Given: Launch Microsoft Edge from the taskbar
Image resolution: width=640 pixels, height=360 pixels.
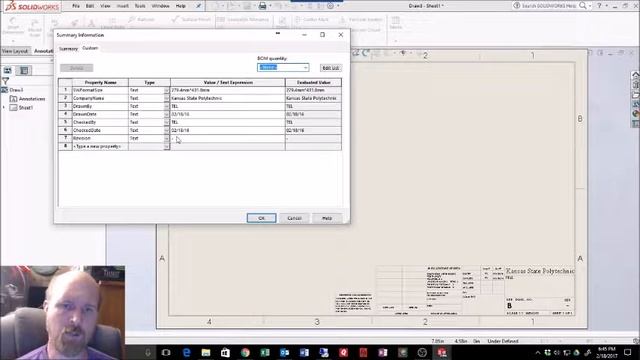Looking at the screenshot, I should (186, 353).
